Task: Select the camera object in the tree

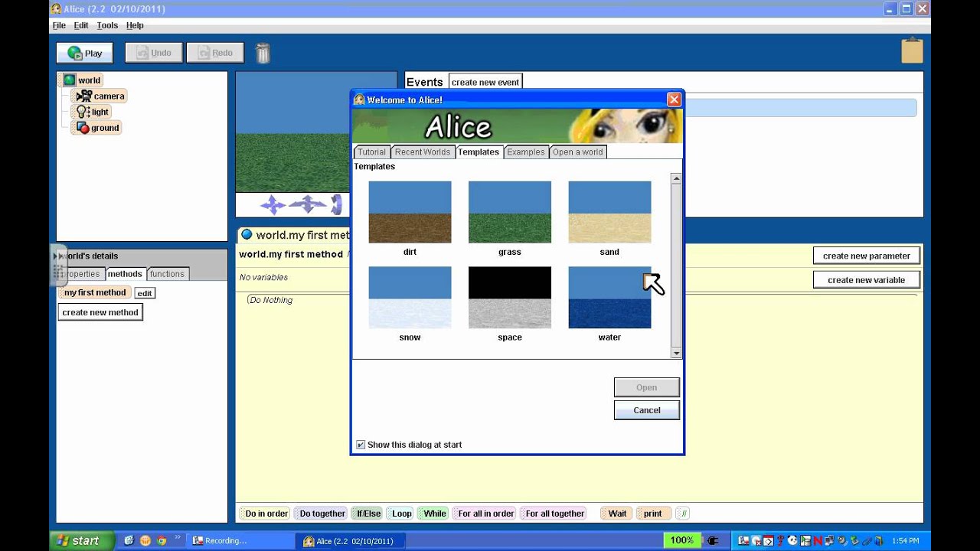Action: (100, 96)
